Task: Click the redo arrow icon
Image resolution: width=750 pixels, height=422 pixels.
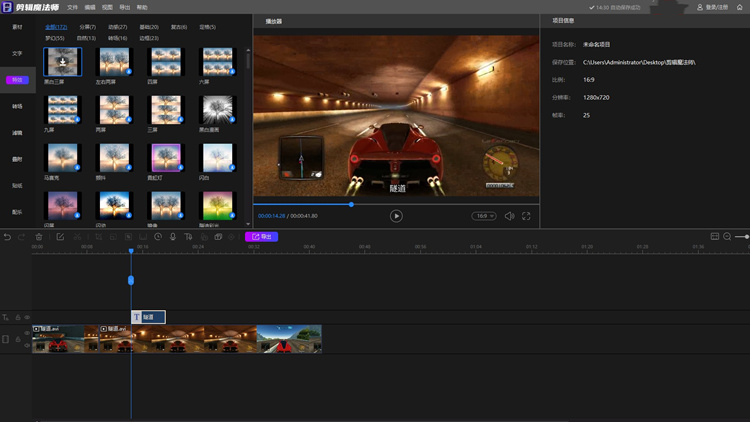Action: [22, 237]
